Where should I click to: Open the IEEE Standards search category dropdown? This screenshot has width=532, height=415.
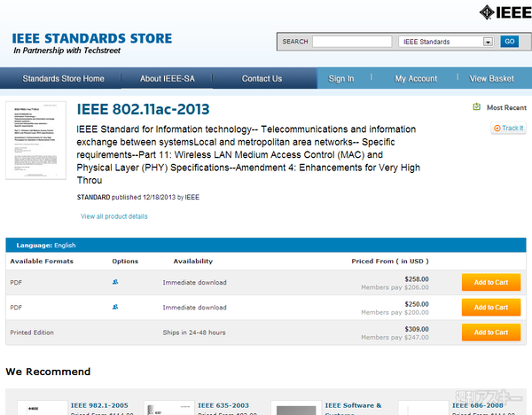(x=446, y=42)
